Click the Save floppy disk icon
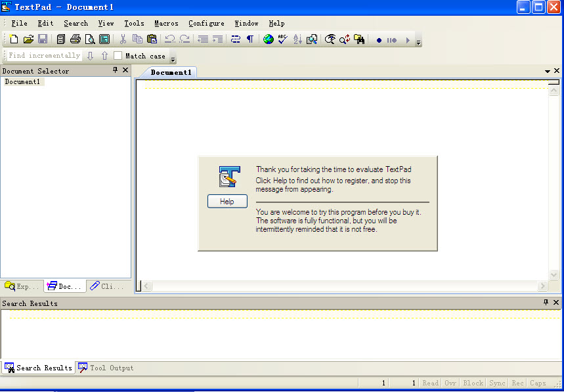 pos(43,39)
